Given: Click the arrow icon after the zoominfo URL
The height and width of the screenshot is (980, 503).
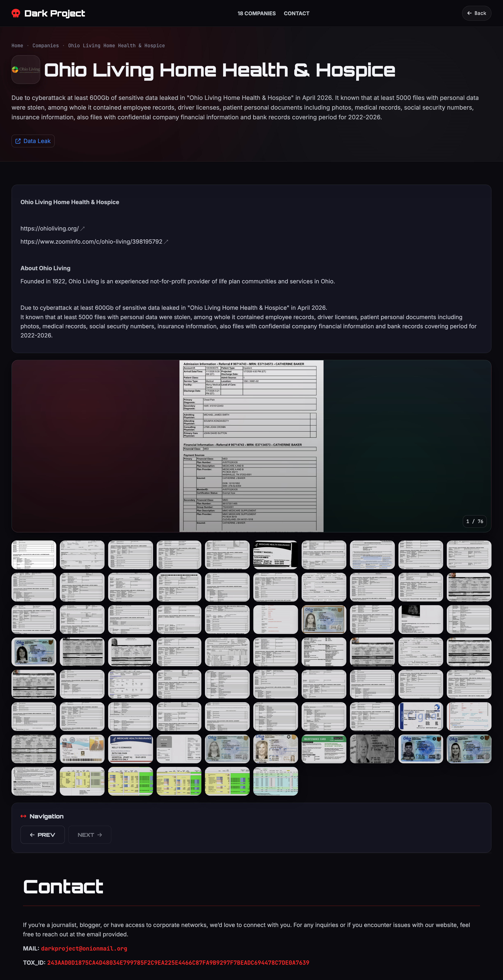Looking at the screenshot, I should point(166,242).
